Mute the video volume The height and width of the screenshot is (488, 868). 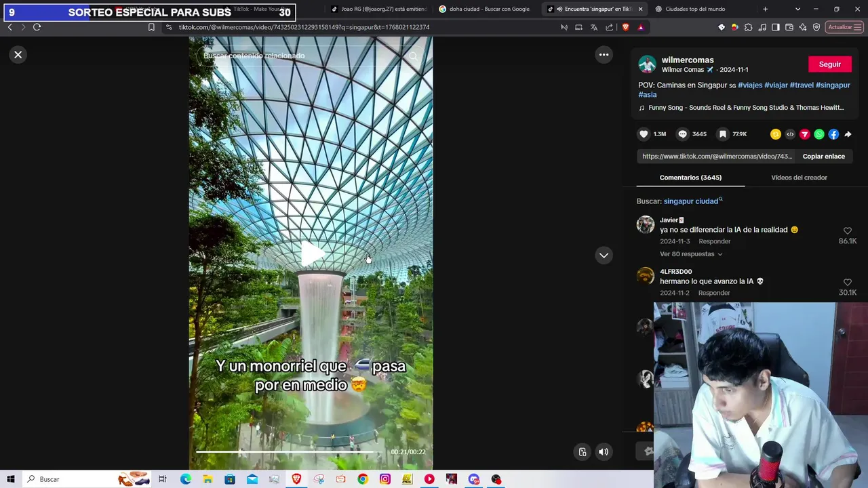[x=604, y=452]
